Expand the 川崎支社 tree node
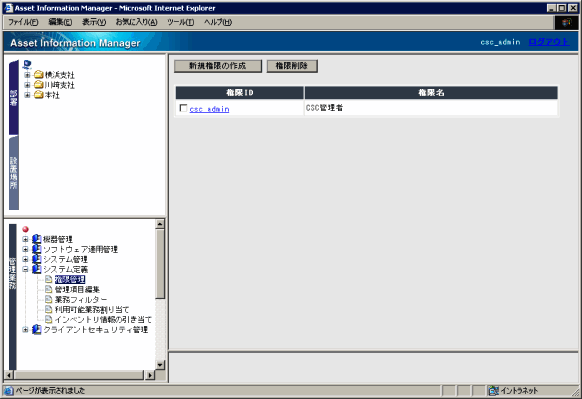582x399 pixels. click(27, 85)
